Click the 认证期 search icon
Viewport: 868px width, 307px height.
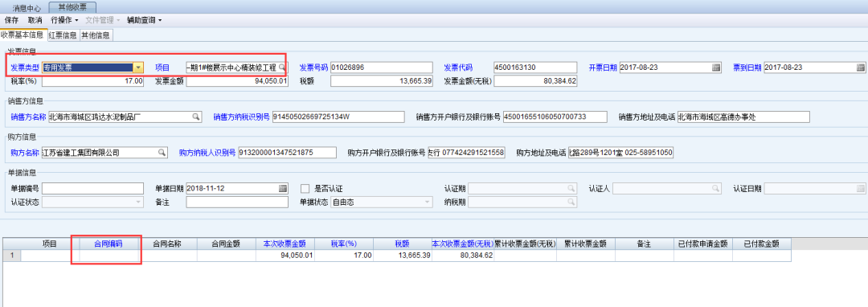tap(571, 189)
